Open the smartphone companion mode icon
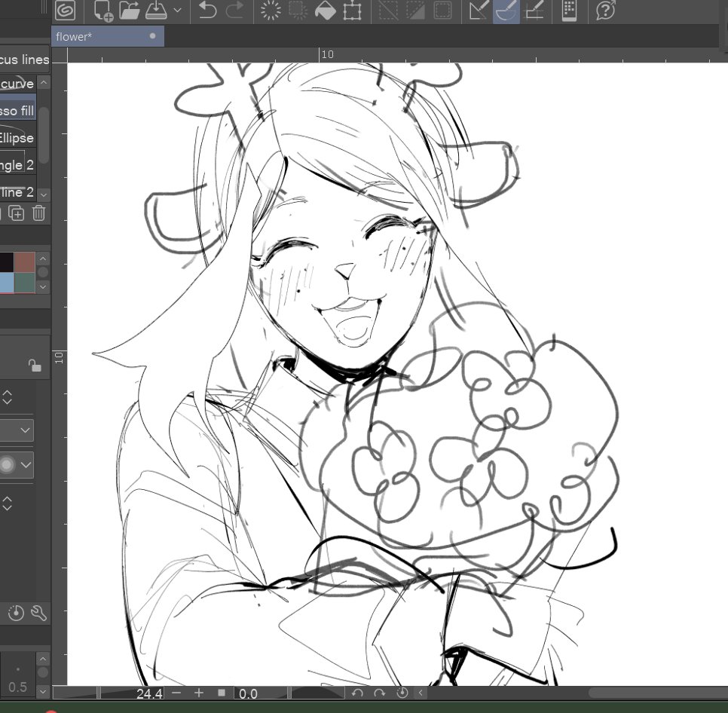Viewport: 728px width, 713px height. [569, 11]
